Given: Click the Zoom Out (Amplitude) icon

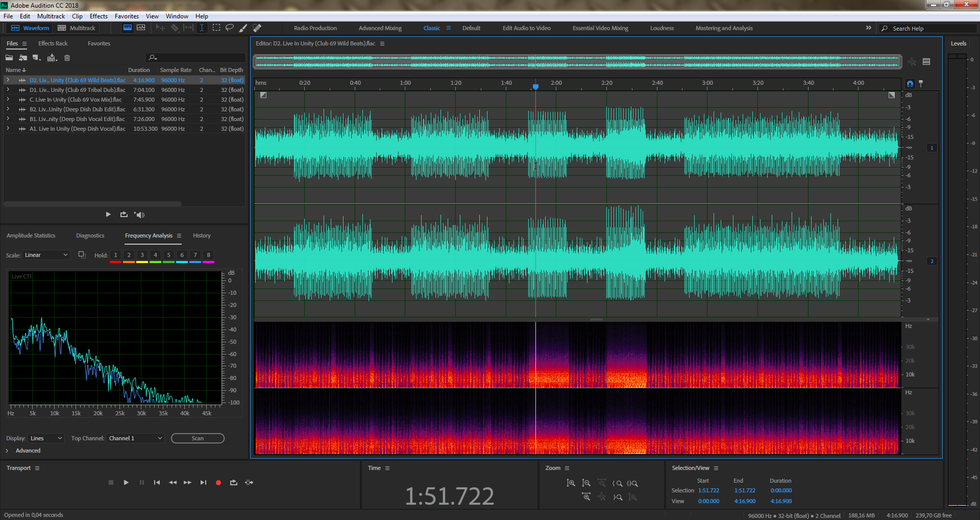Looking at the screenshot, I should tap(586, 483).
